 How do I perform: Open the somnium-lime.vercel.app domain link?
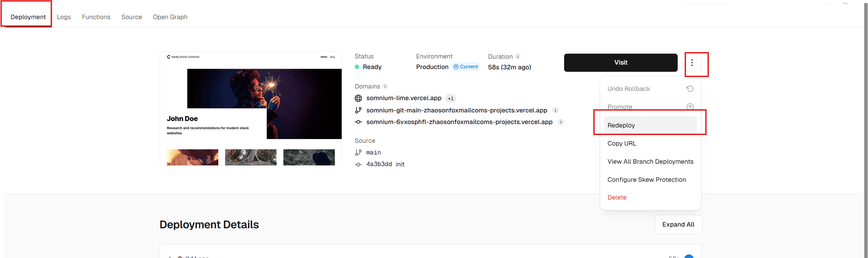coord(404,98)
